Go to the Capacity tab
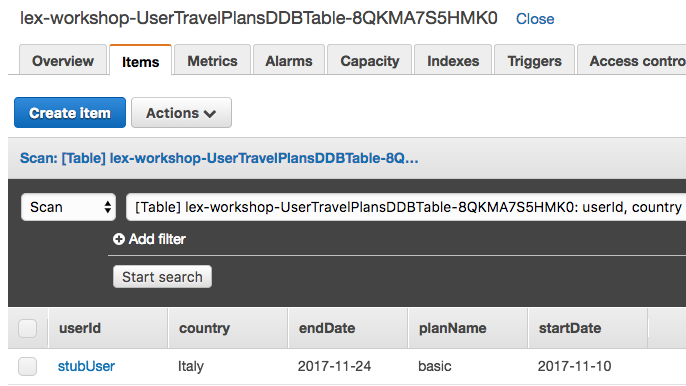Image resolution: width=686 pixels, height=386 pixels. (x=370, y=60)
